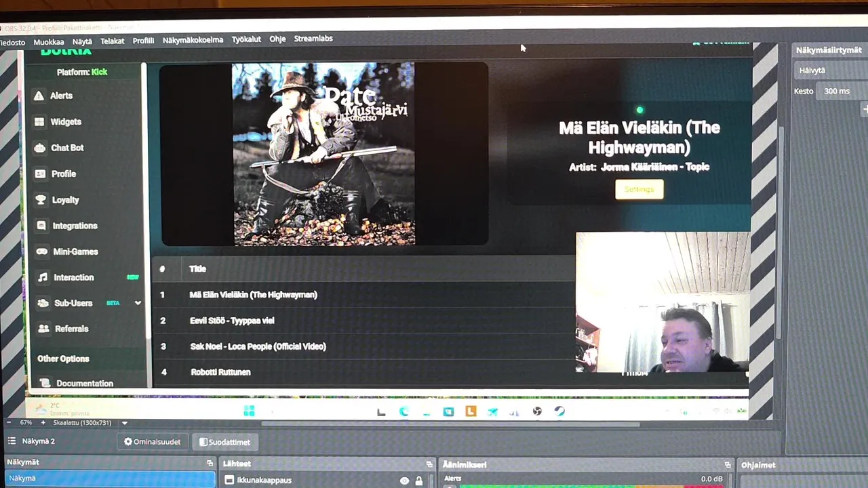Open Interaction music note item

[x=43, y=277]
